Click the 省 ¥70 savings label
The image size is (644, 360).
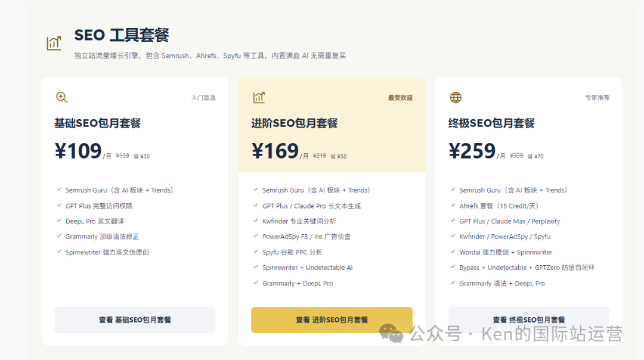point(535,156)
